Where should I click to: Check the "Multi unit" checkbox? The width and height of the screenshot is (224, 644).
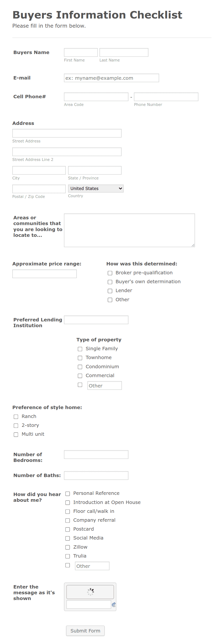(x=16, y=435)
